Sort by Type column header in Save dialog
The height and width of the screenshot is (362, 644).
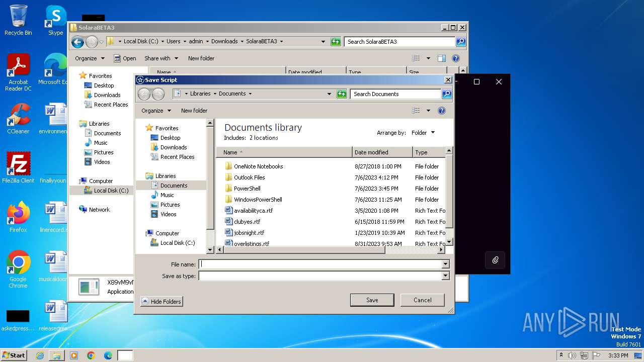[x=429, y=152]
